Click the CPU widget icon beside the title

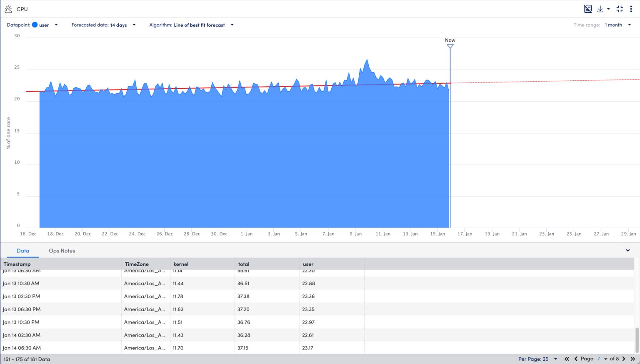pyautogui.click(x=8, y=8)
